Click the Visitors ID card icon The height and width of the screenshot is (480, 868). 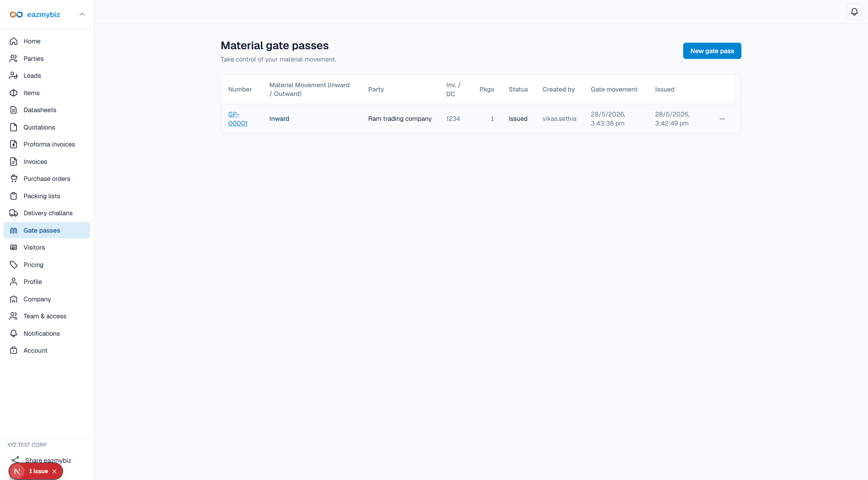(x=14, y=247)
